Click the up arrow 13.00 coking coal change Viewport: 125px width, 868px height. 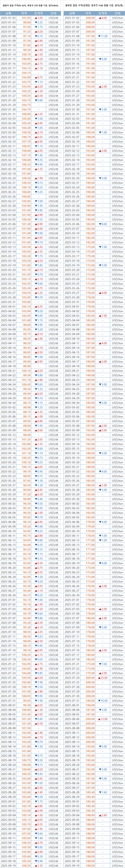(102, 718)
